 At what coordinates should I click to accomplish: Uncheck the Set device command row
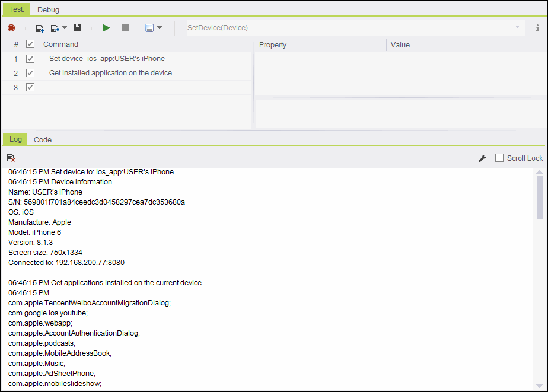[30, 59]
